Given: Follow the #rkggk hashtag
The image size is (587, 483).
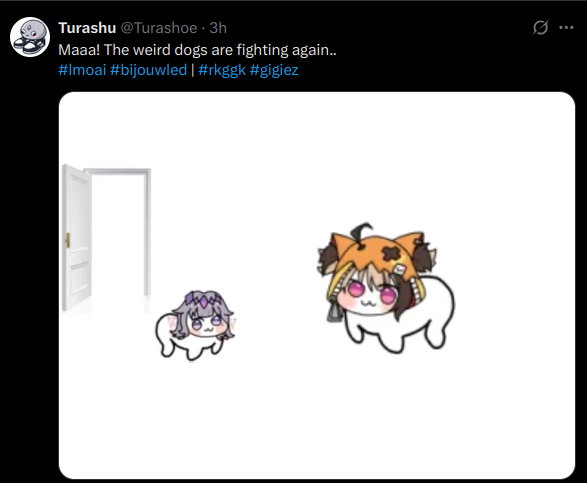Looking at the screenshot, I should click(222, 70).
